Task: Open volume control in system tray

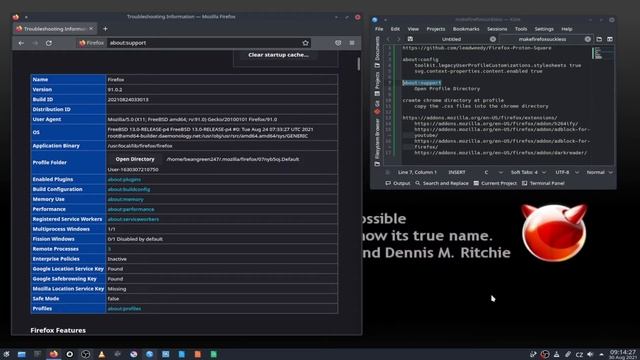Action: pyautogui.click(x=590, y=354)
